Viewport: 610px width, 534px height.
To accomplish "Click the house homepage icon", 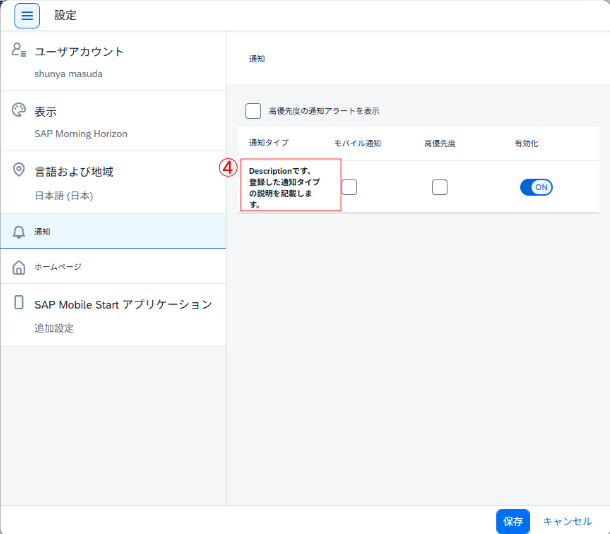I will (x=18, y=268).
